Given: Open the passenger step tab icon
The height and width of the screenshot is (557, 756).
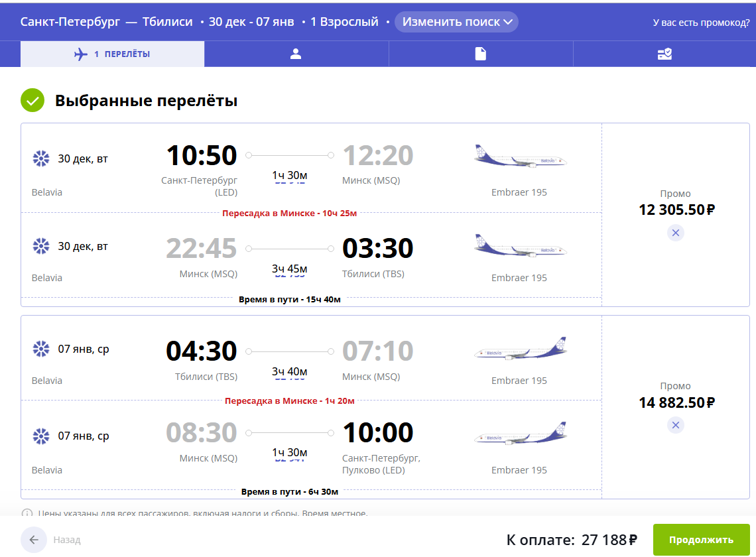Looking at the screenshot, I should 296,54.
